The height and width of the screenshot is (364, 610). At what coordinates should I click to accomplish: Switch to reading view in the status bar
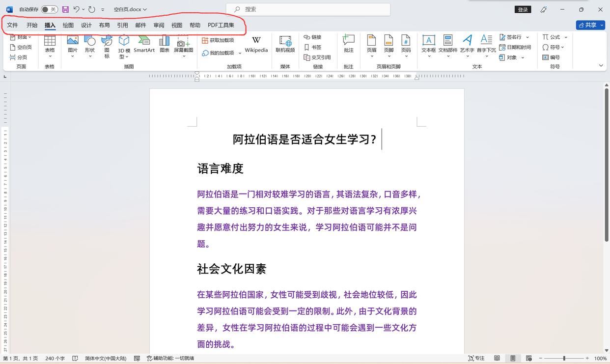pyautogui.click(x=497, y=358)
